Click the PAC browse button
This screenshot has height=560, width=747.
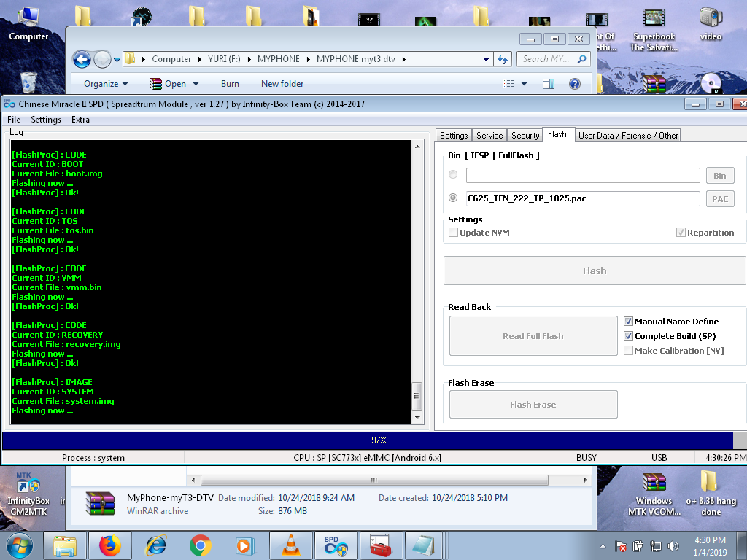pos(720,198)
